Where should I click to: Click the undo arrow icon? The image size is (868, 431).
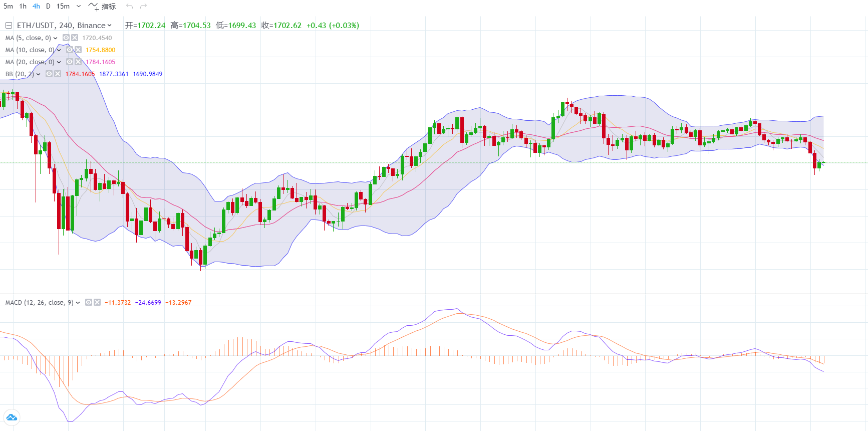click(x=130, y=6)
